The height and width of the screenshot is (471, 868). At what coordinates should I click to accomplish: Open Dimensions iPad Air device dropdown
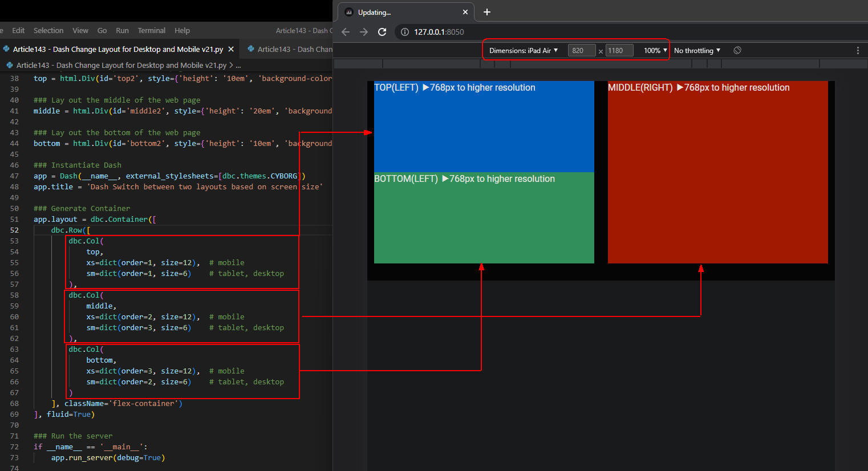click(x=524, y=50)
